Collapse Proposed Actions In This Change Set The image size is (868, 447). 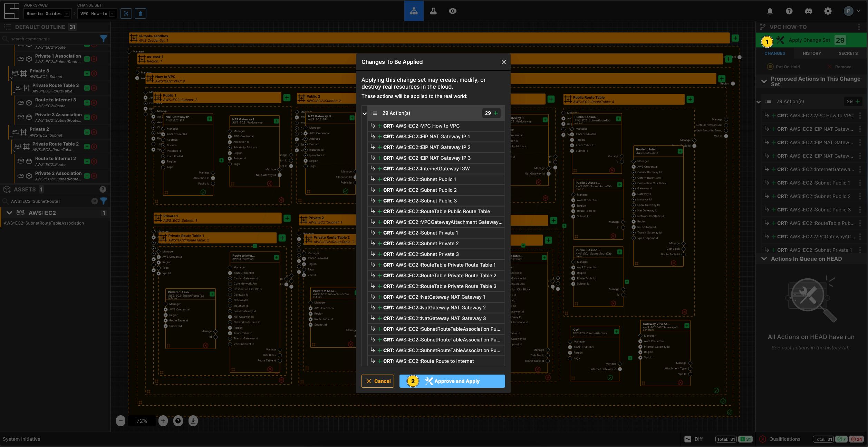[764, 81]
